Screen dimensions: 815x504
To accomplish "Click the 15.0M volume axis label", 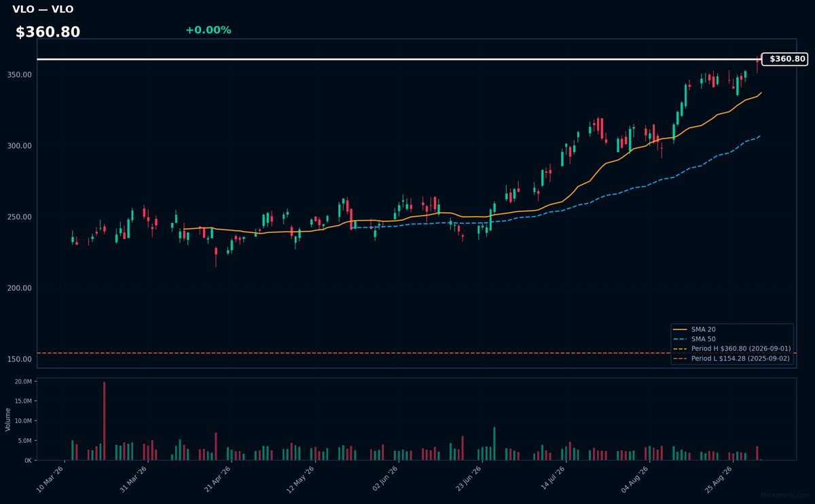I will tap(23, 401).
